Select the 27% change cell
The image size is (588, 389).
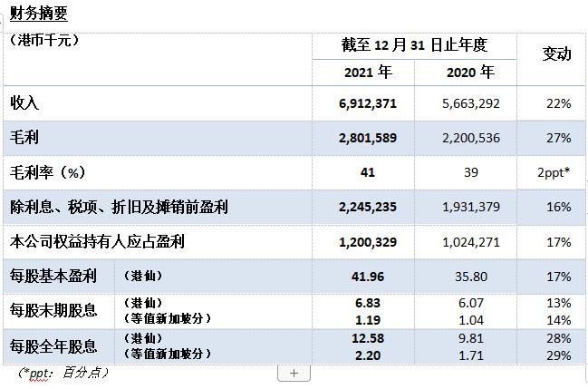(558, 138)
